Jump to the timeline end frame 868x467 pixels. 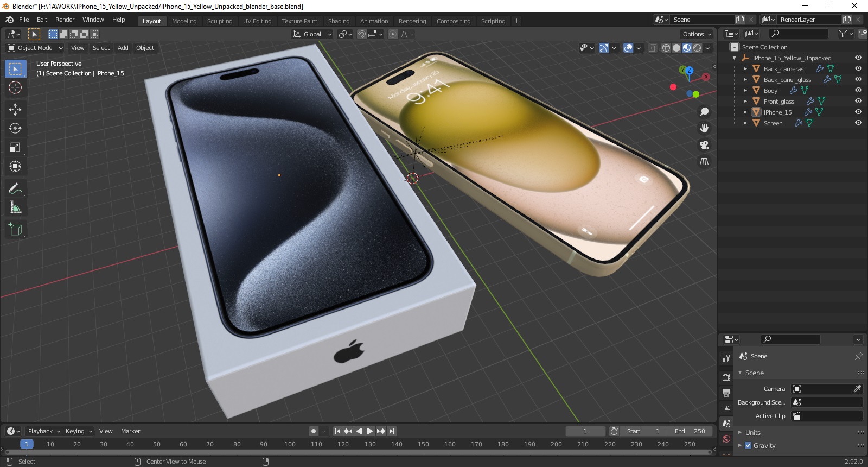pos(392,431)
